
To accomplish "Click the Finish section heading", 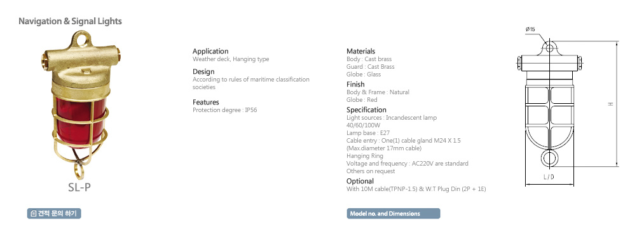I will (x=355, y=84).
